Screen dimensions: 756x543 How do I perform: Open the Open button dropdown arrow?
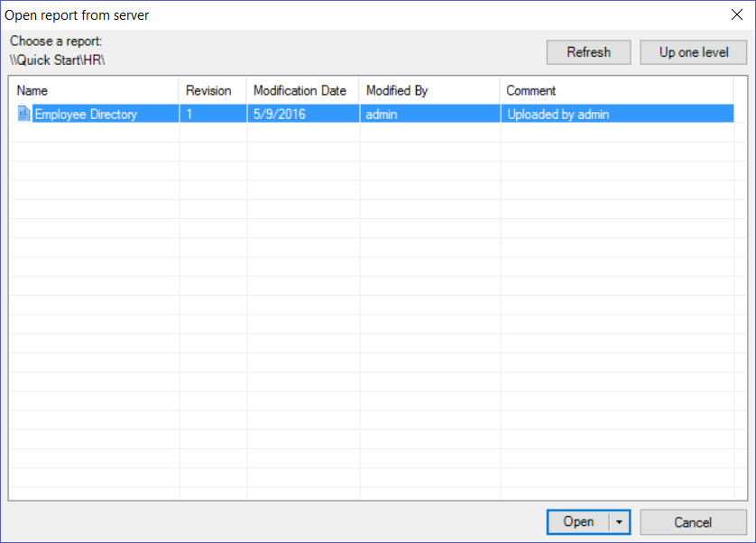point(620,521)
